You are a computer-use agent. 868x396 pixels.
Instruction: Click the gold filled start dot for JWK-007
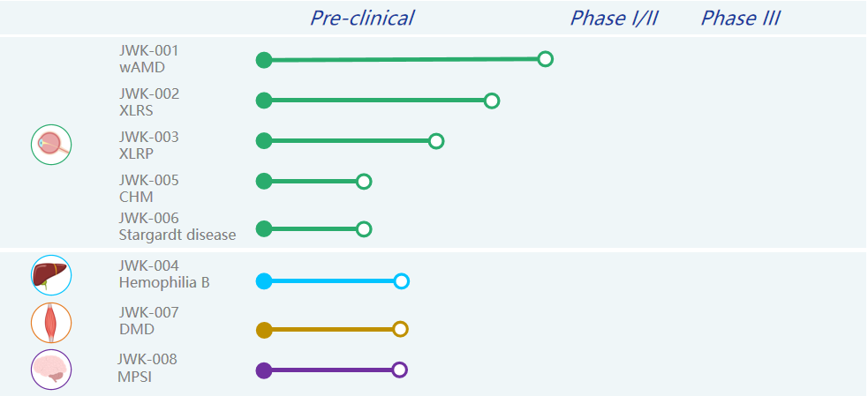(x=264, y=330)
